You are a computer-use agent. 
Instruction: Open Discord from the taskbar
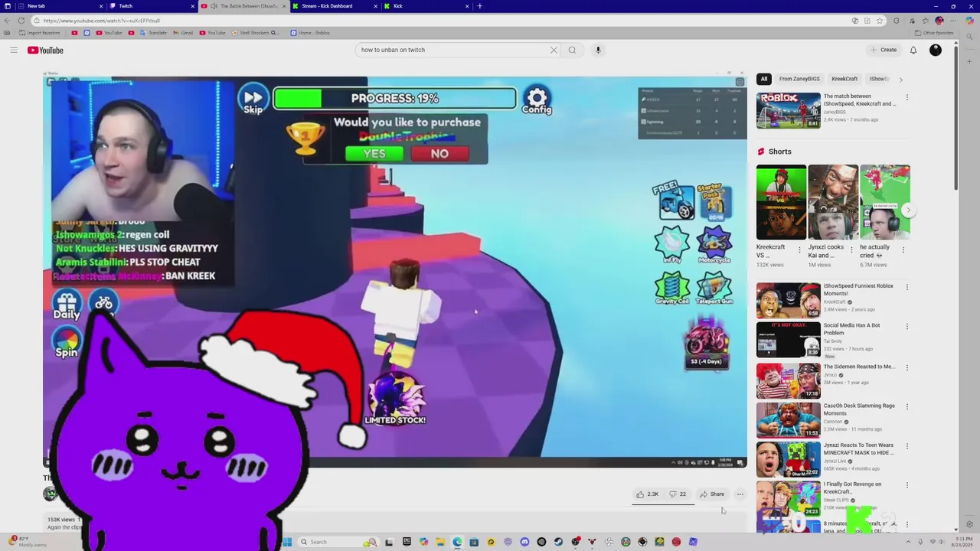524,542
